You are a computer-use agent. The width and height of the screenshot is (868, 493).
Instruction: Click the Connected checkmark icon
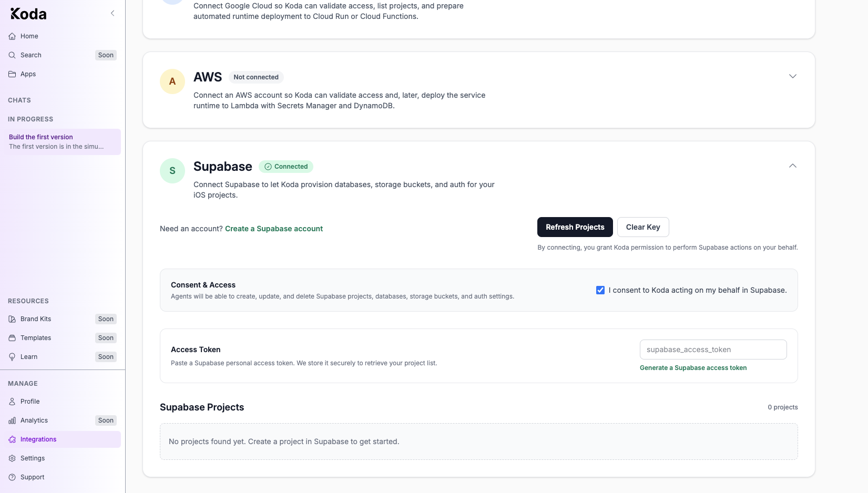(268, 167)
